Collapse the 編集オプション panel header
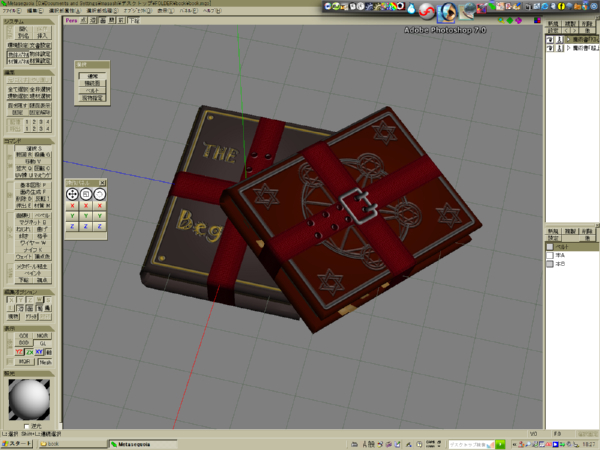Image resolution: width=600 pixels, height=450 pixels. (x=20, y=291)
